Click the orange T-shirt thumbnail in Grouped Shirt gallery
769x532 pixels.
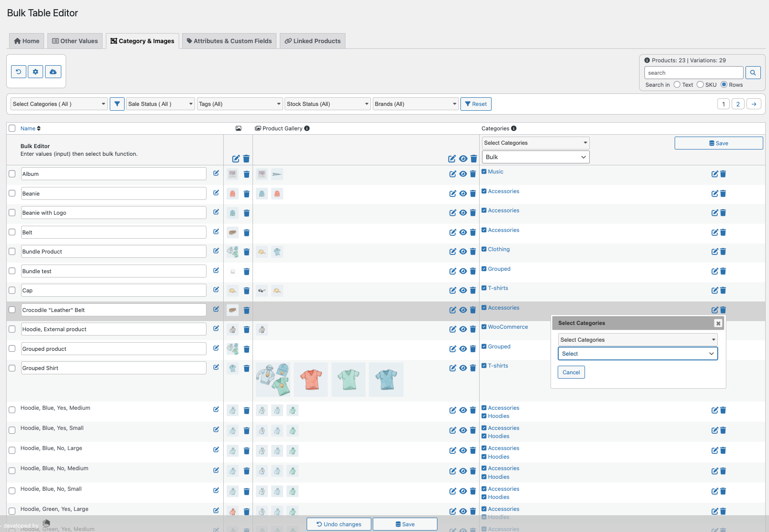pos(310,379)
